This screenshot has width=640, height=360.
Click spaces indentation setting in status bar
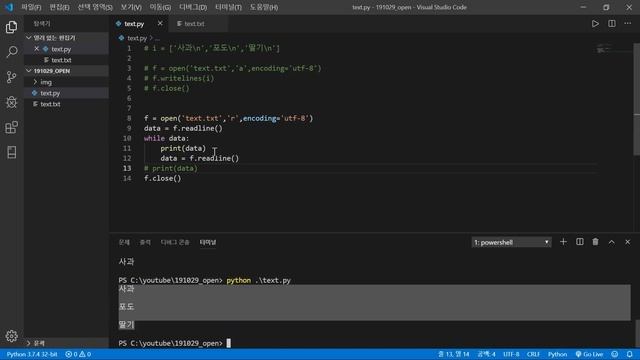[x=486, y=354]
